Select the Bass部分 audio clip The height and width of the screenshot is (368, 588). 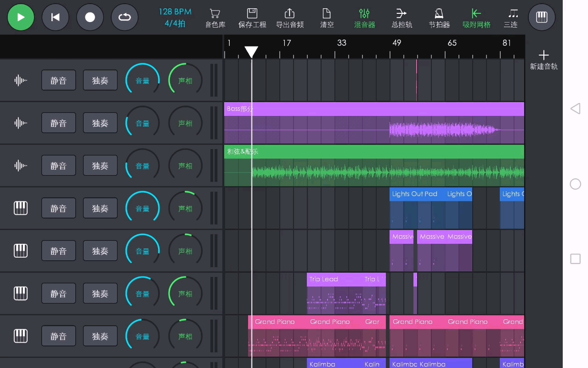tap(374, 123)
